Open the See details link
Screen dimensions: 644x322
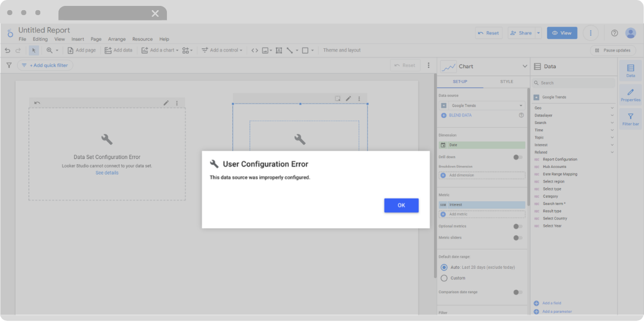pos(107,173)
